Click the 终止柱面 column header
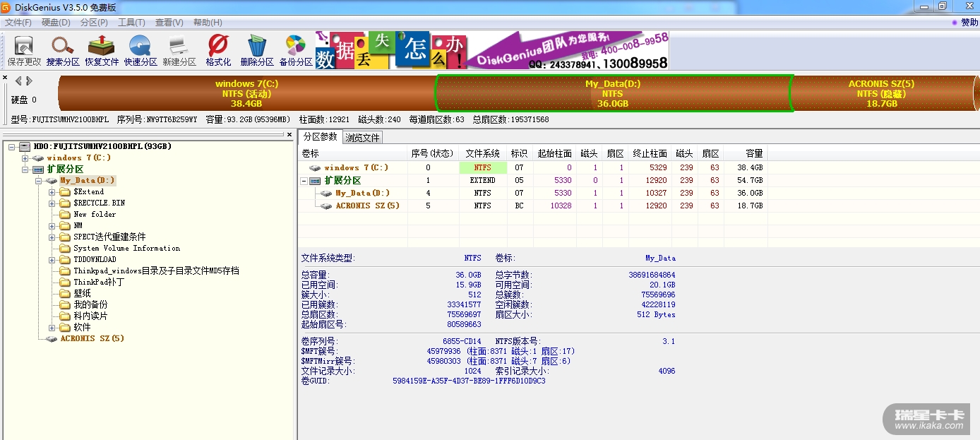This screenshot has width=980, height=440. 650,154
